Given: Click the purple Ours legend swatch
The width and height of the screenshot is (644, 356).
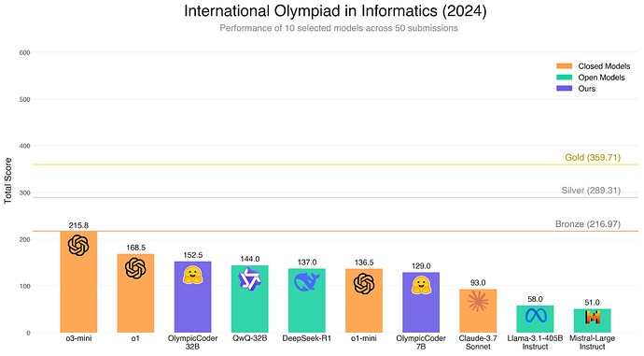Looking at the screenshot, I should click(564, 89).
